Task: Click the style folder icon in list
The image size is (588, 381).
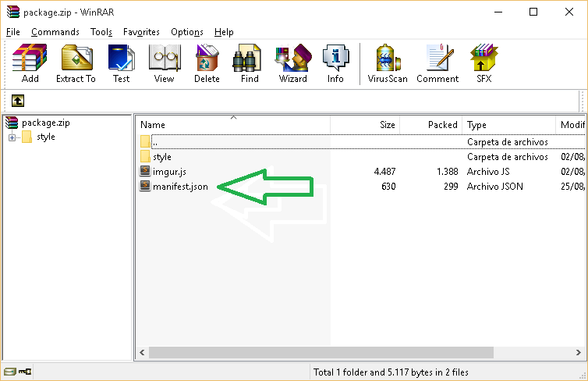Action: [145, 156]
